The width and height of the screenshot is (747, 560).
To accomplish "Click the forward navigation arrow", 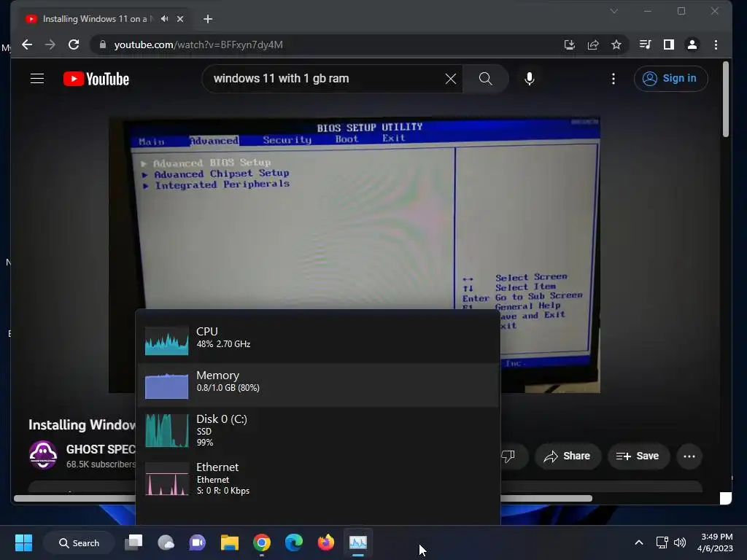I will [x=50, y=44].
